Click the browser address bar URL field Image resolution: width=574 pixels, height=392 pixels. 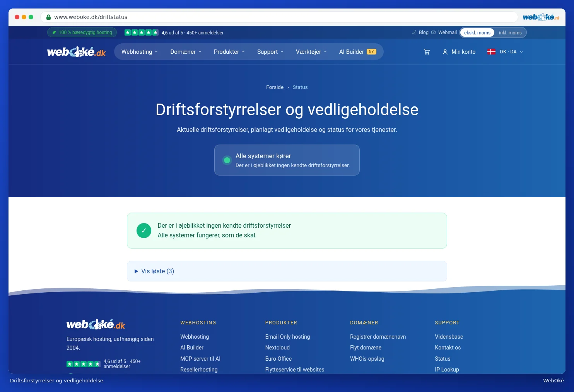pyautogui.click(x=279, y=17)
